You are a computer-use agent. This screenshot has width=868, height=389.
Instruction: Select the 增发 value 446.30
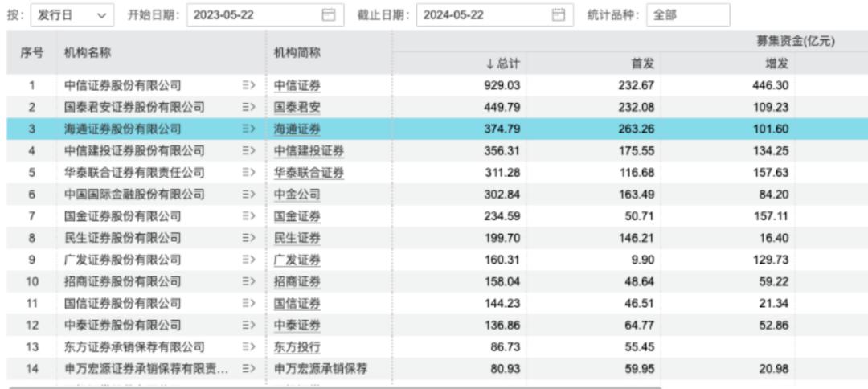pos(771,86)
